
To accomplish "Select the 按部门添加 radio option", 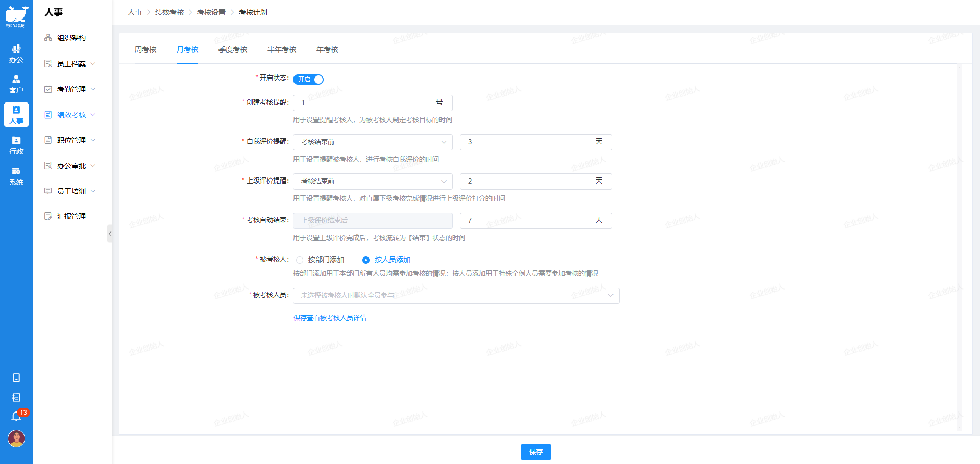I will tap(300, 260).
